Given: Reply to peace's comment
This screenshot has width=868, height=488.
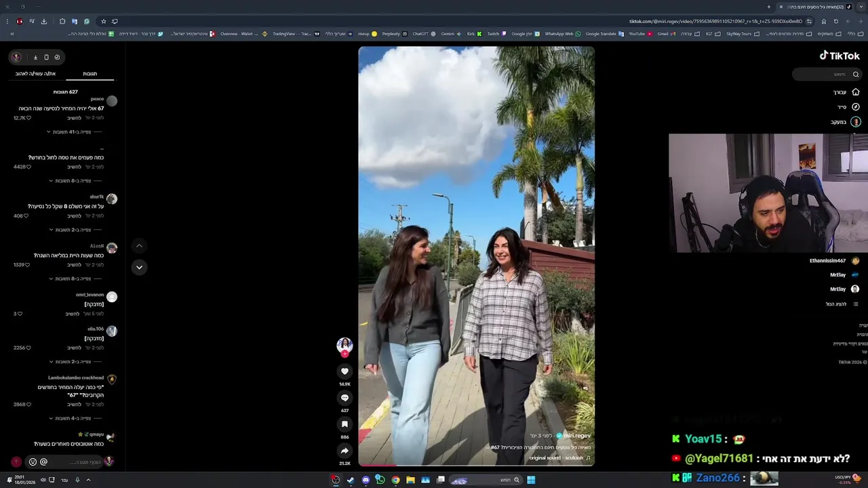Looking at the screenshot, I should pos(74,118).
